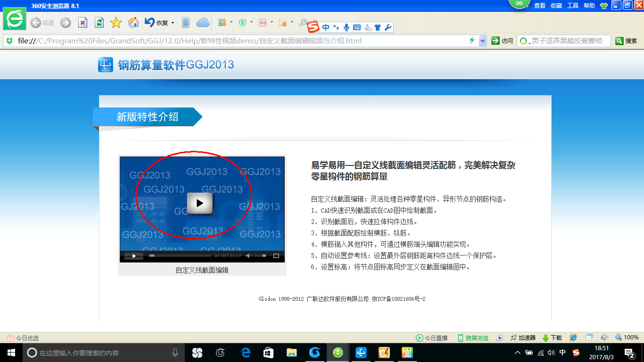Open 今日直播 in status bar
The height and width of the screenshot is (362, 644).
point(431,338)
